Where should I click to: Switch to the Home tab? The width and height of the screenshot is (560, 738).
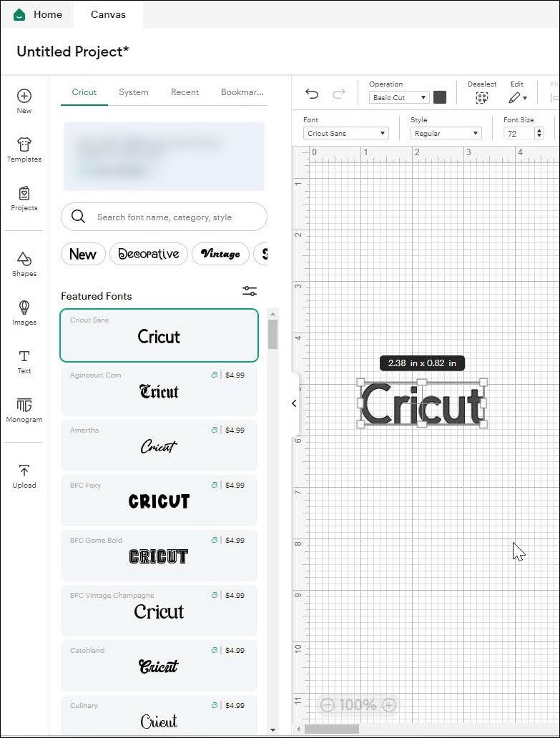tap(38, 14)
